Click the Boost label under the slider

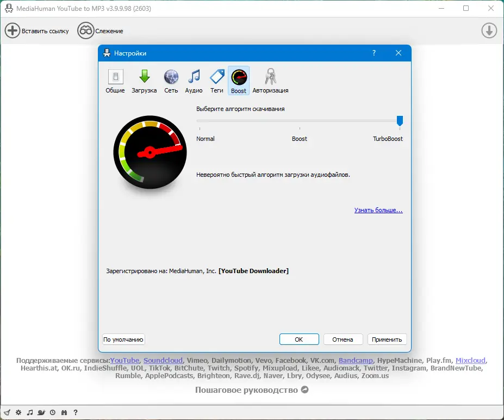(x=299, y=139)
